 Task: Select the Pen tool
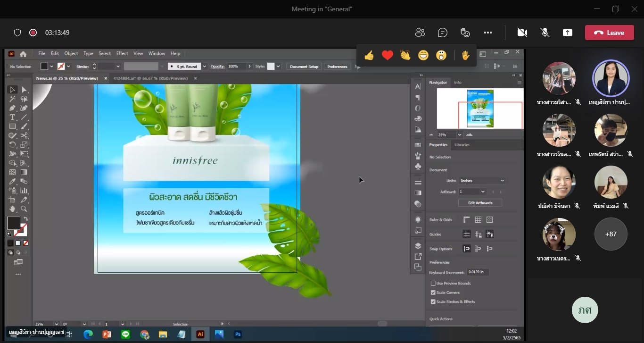pos(13,108)
